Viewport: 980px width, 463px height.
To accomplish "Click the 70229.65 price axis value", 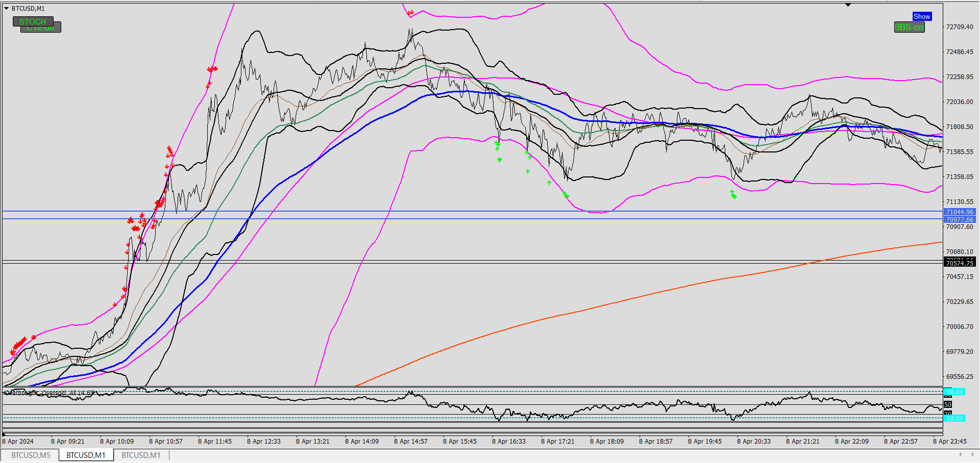I will coord(960,301).
